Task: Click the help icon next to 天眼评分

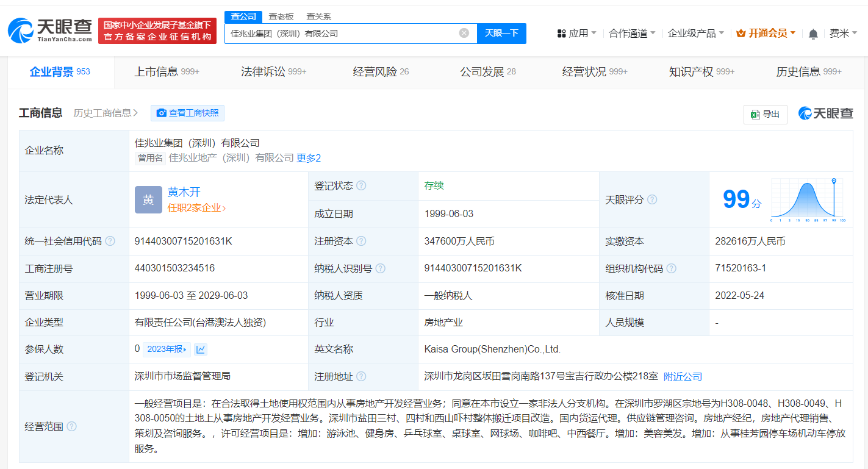Action: (653, 199)
